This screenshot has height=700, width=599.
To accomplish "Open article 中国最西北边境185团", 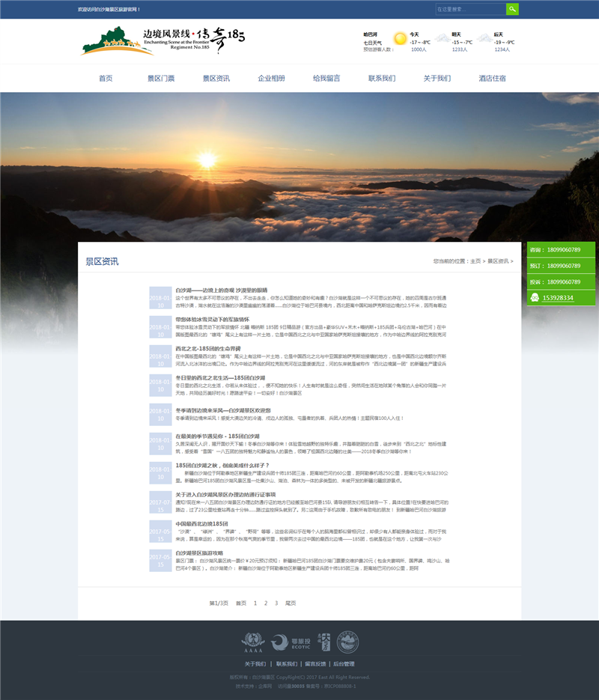I will [x=201, y=523].
